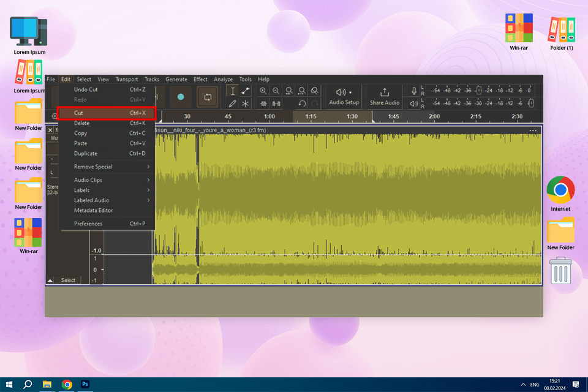Open Photoshop from the Windows taskbar
The image size is (588, 392).
pos(86,384)
